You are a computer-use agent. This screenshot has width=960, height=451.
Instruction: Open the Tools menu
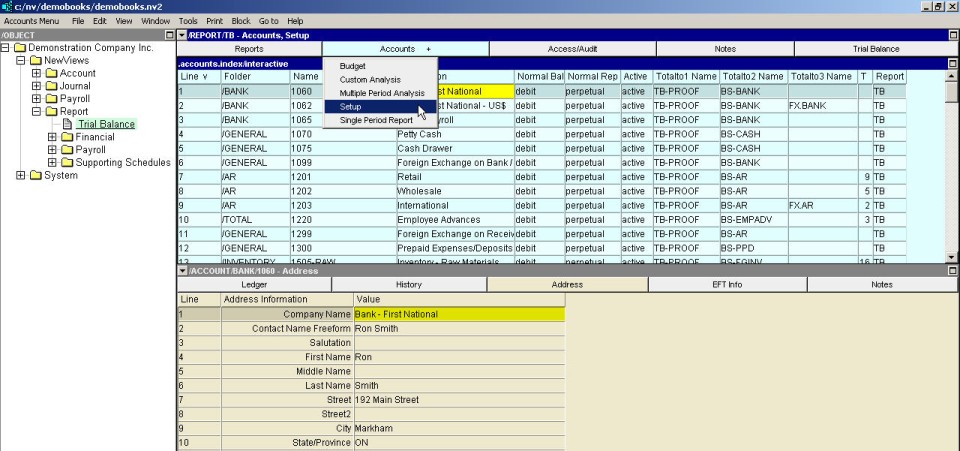[x=187, y=20]
